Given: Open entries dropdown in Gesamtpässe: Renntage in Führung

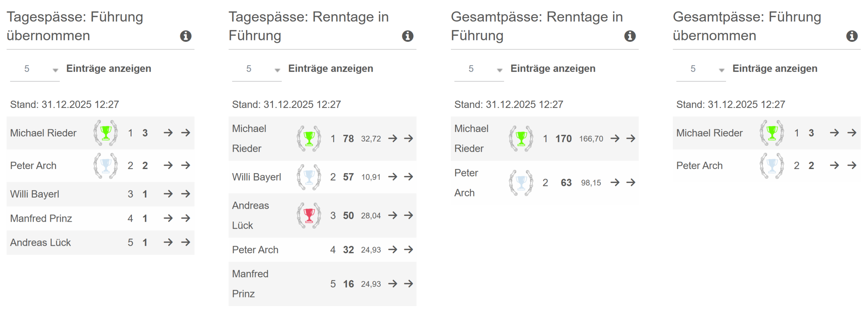Looking at the screenshot, I should pyautogui.click(x=479, y=69).
